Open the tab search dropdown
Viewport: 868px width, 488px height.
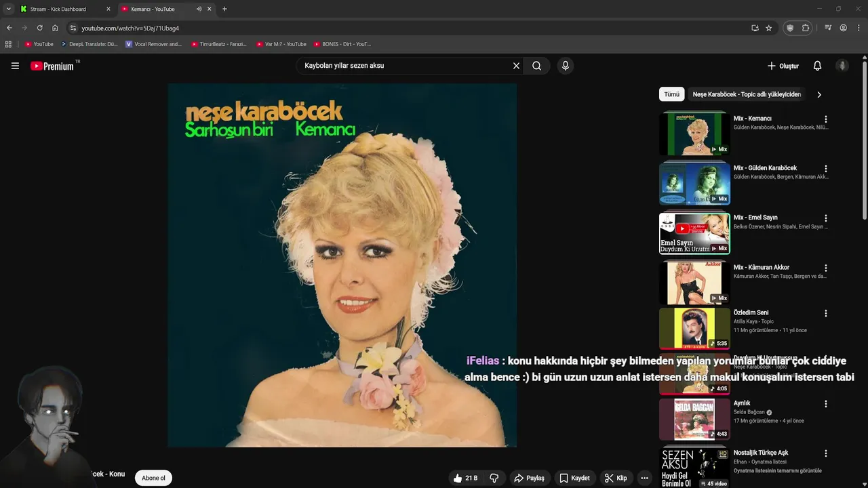click(8, 9)
